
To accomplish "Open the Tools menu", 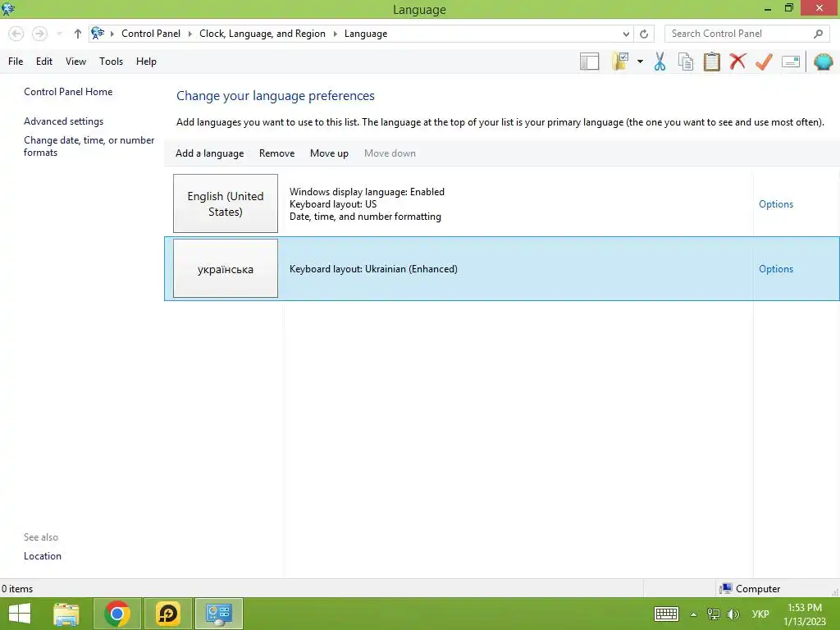I will (111, 62).
